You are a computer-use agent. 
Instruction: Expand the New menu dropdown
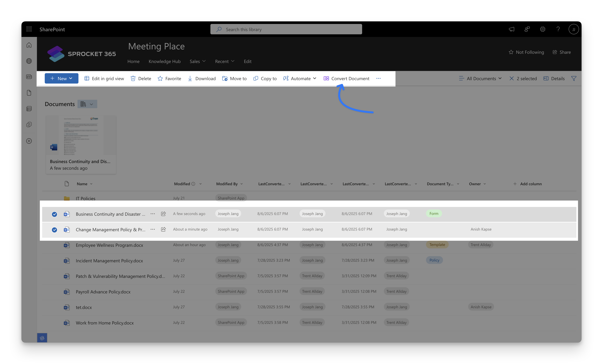coord(61,79)
